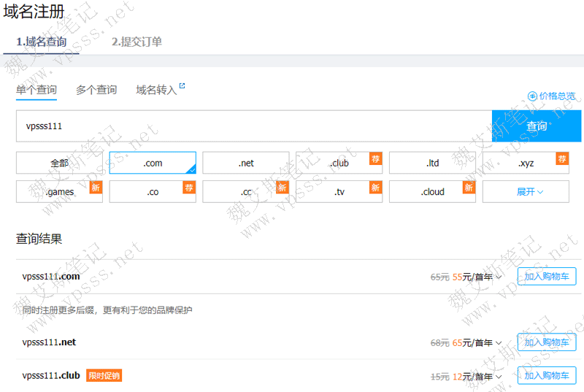
Task: Select the .xyz suffix option
Action: point(525,163)
